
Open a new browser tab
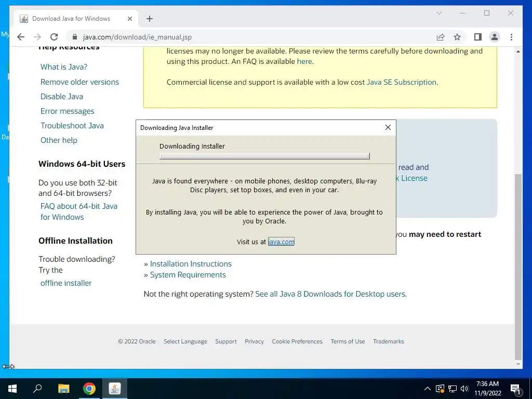tap(150, 19)
